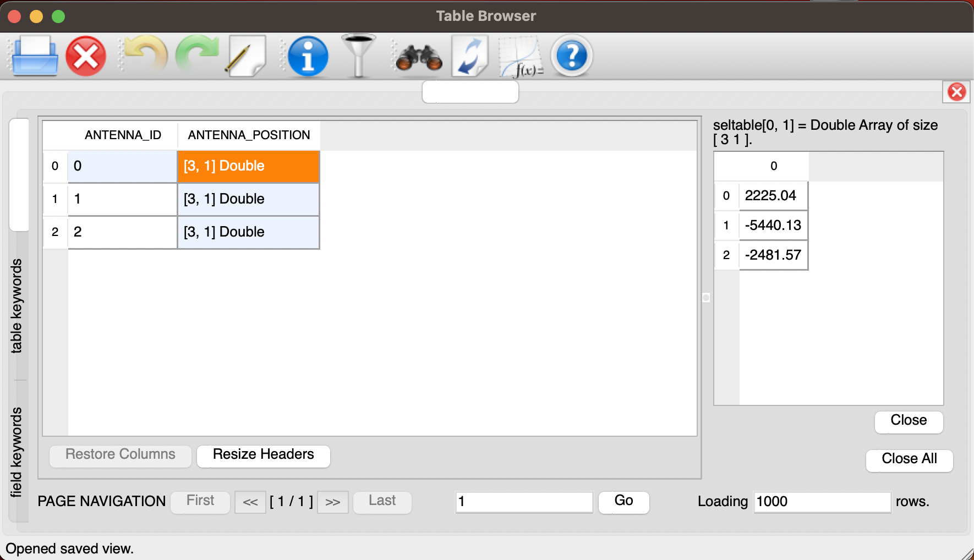Refresh the table using the refresh icon
Image resolution: width=974 pixels, height=560 pixels.
(x=469, y=55)
